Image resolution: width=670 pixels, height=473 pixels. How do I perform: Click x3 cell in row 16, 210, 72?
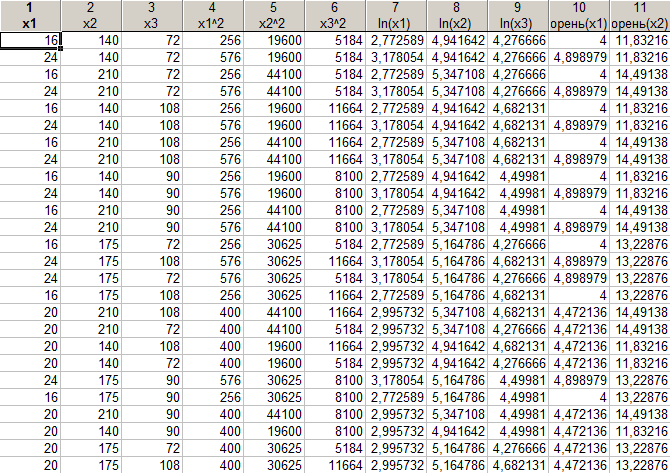point(152,74)
